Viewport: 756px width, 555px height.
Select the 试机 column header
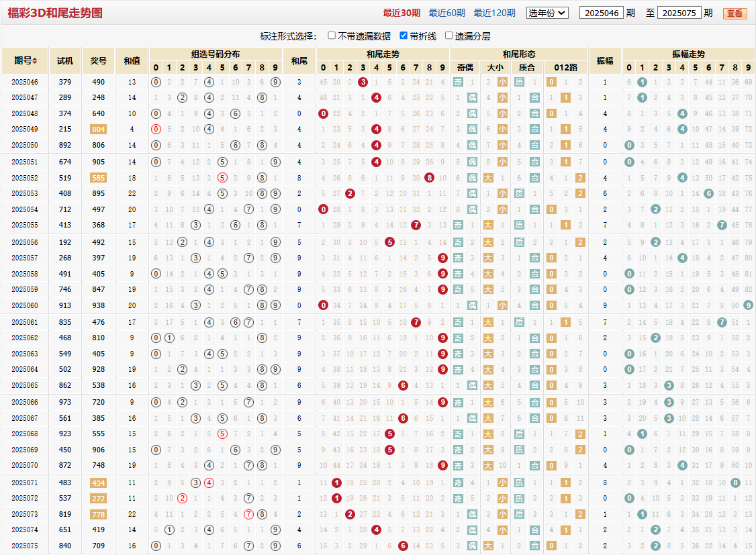click(65, 60)
